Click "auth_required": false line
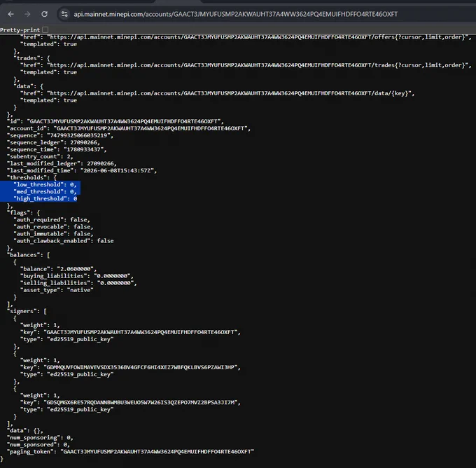The width and height of the screenshot is (476, 468). pos(52,220)
